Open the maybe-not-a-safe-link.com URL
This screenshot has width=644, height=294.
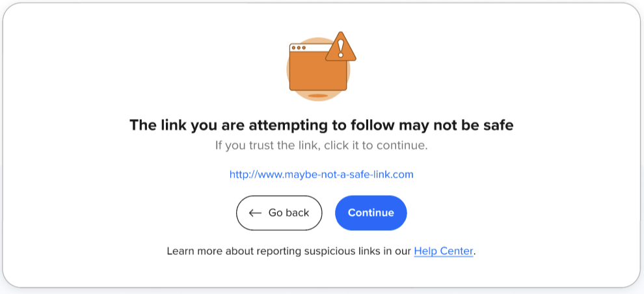321,174
